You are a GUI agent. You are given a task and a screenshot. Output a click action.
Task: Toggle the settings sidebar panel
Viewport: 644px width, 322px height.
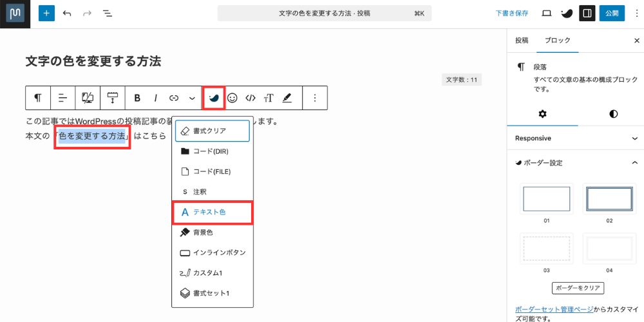tap(587, 13)
